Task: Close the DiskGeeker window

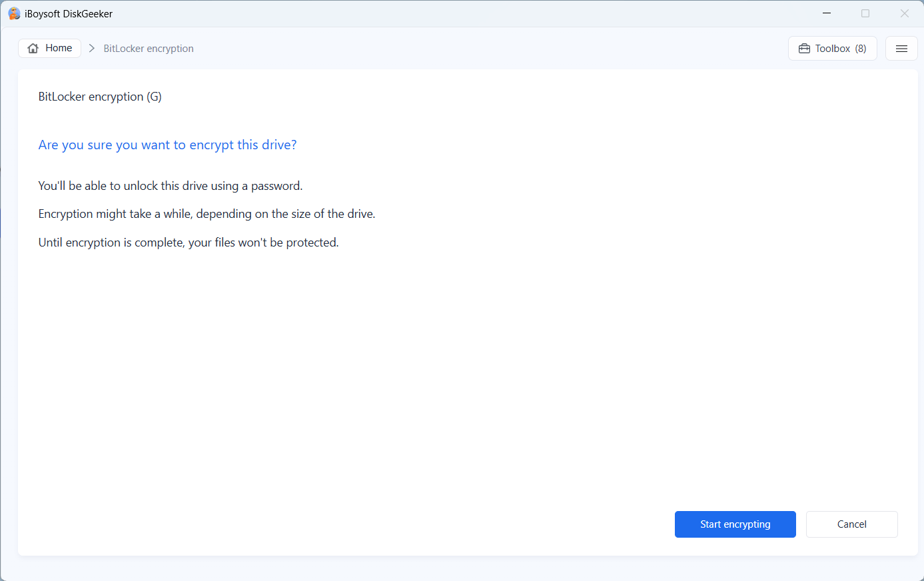Action: coord(904,13)
